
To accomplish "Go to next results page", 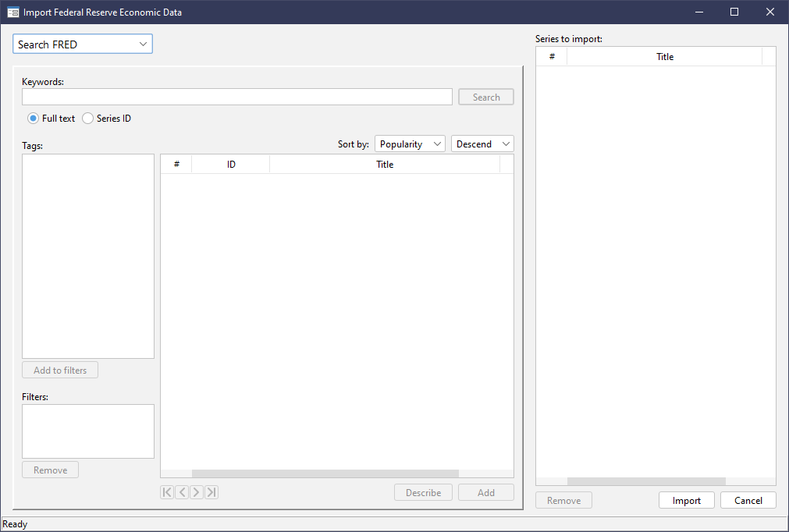I will (x=197, y=492).
